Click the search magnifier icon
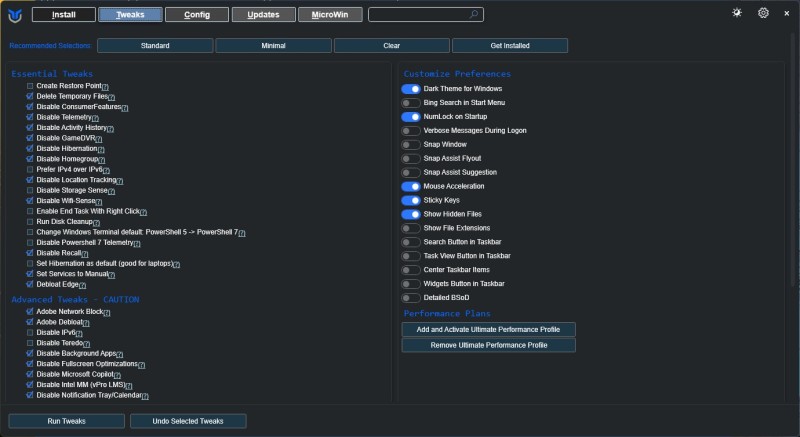The width and height of the screenshot is (800, 437). [473, 14]
